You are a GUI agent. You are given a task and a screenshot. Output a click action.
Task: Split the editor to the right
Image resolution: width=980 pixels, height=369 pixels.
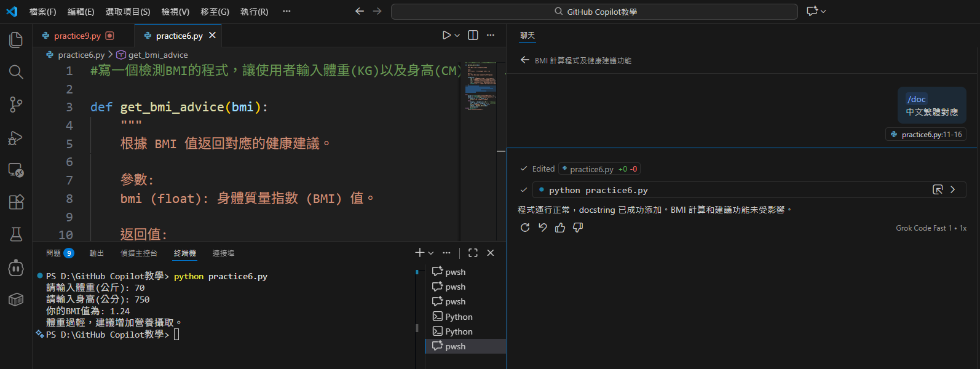[x=473, y=35]
